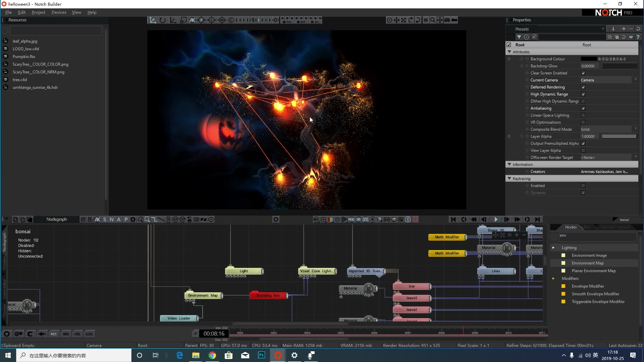Click the viewport magnifier zoom icon

(x=433, y=20)
